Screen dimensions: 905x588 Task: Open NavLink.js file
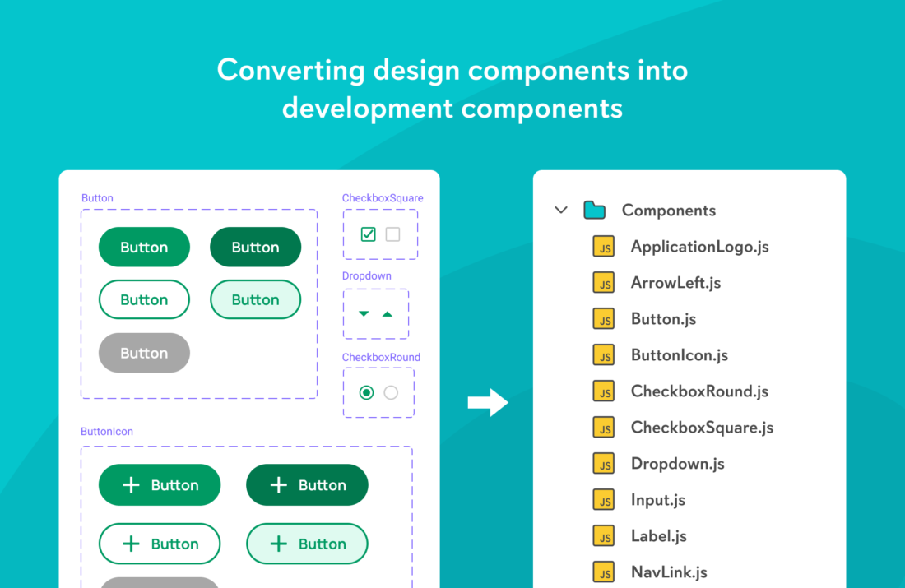click(x=669, y=572)
